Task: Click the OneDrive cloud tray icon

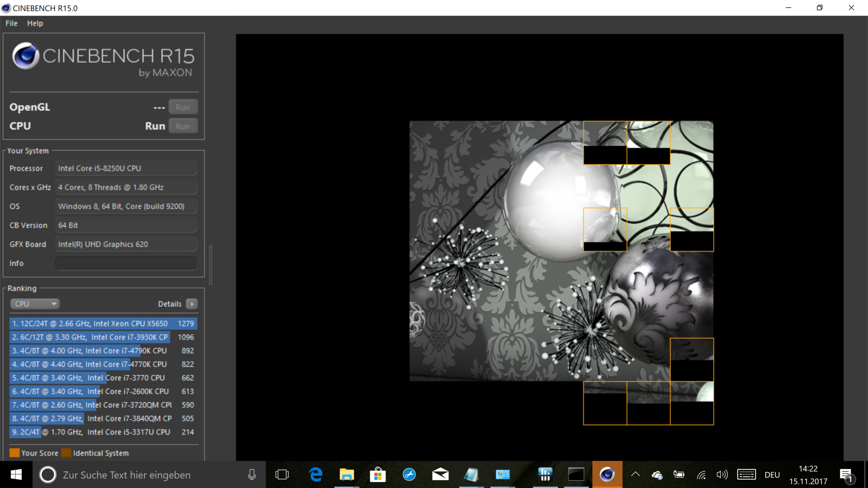Action: 657,474
